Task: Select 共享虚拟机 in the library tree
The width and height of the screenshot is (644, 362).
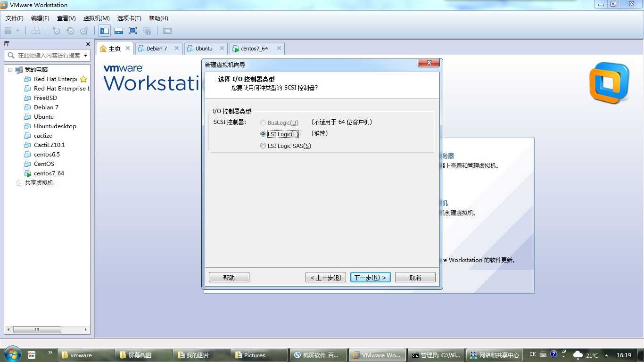Action: click(39, 182)
